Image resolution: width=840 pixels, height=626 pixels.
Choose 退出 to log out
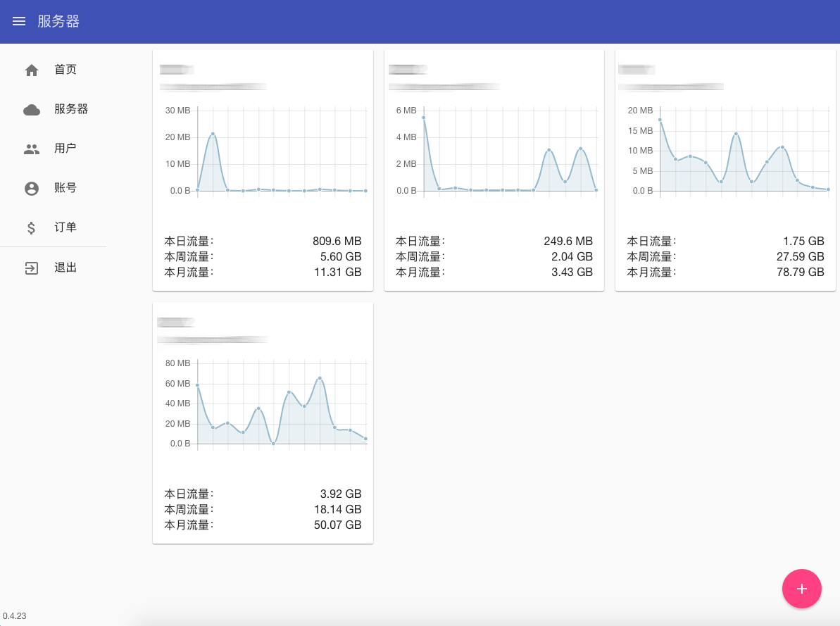(65, 268)
